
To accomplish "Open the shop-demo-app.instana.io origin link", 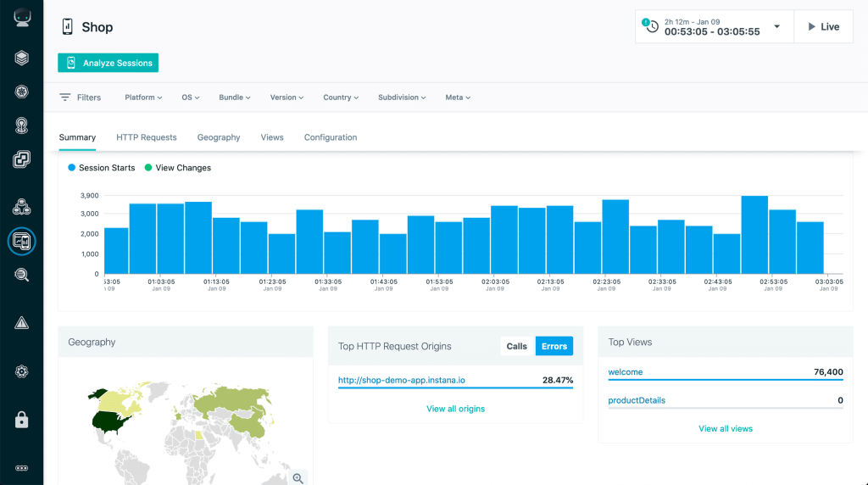I will pyautogui.click(x=401, y=380).
